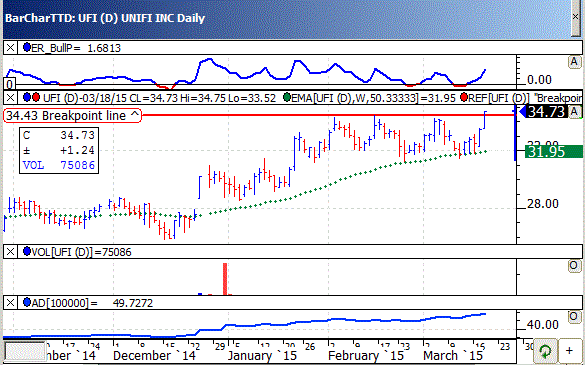Click the green refresh arrow icon
The image size is (585, 365).
coord(545,351)
